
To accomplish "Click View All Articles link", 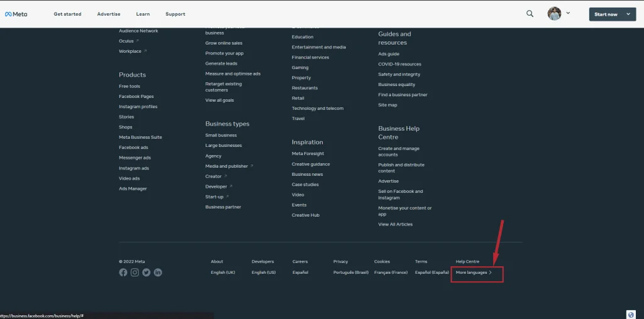I will 396,224.
